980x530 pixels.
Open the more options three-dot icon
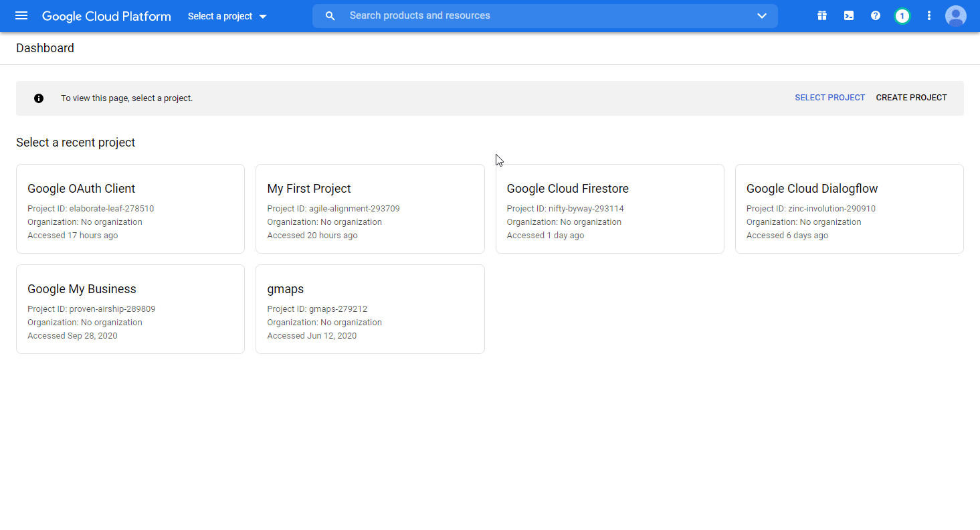(x=928, y=15)
